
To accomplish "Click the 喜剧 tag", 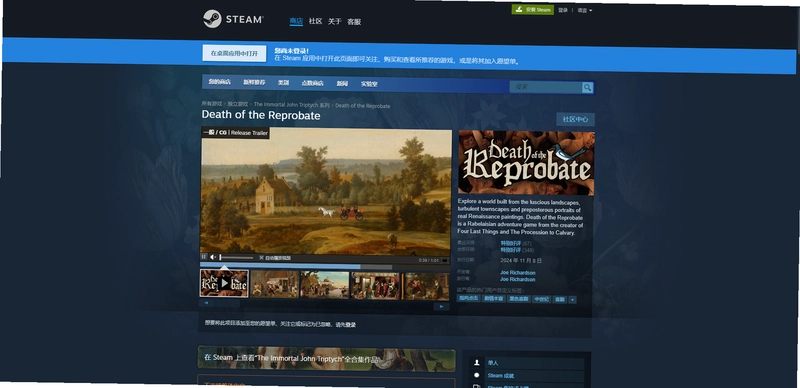I will click(x=560, y=300).
